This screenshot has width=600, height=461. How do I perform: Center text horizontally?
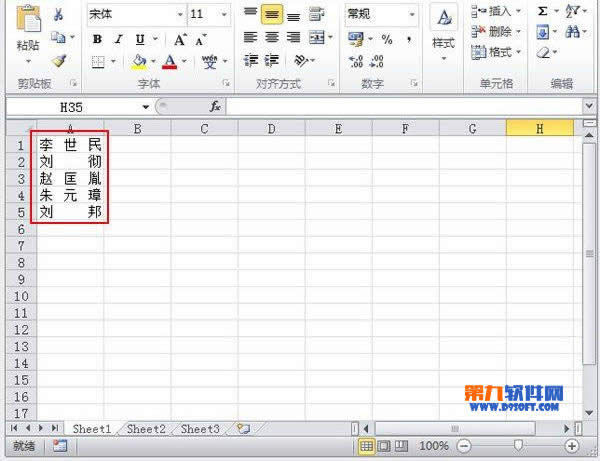coord(272,37)
